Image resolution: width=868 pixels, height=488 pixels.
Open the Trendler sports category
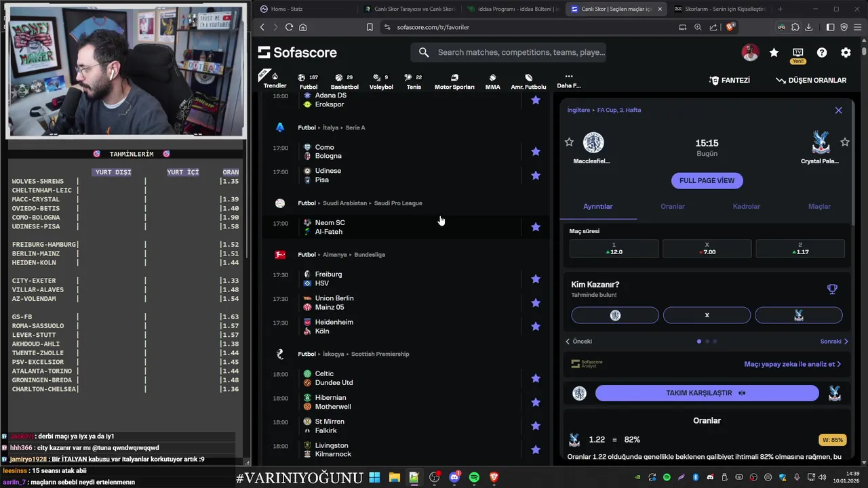coord(275,80)
